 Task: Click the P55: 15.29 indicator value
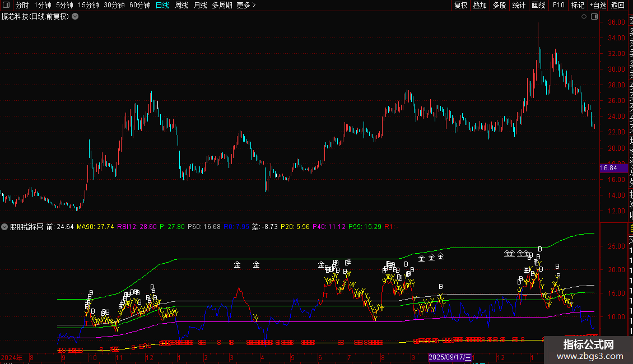tap(365, 227)
